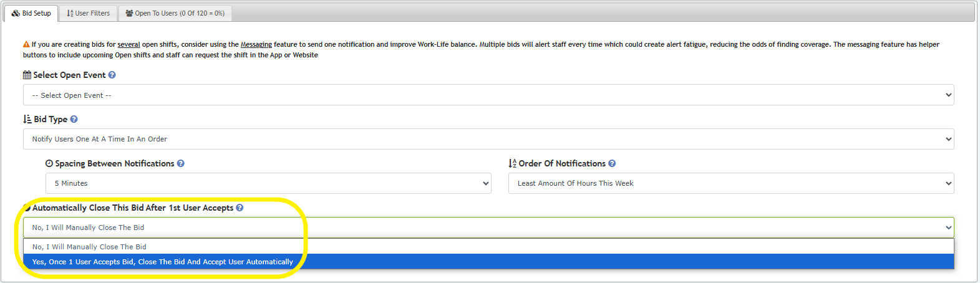Image resolution: width=980 pixels, height=283 pixels.
Task: Click the help icon next to Bid Type
Action: (x=74, y=119)
